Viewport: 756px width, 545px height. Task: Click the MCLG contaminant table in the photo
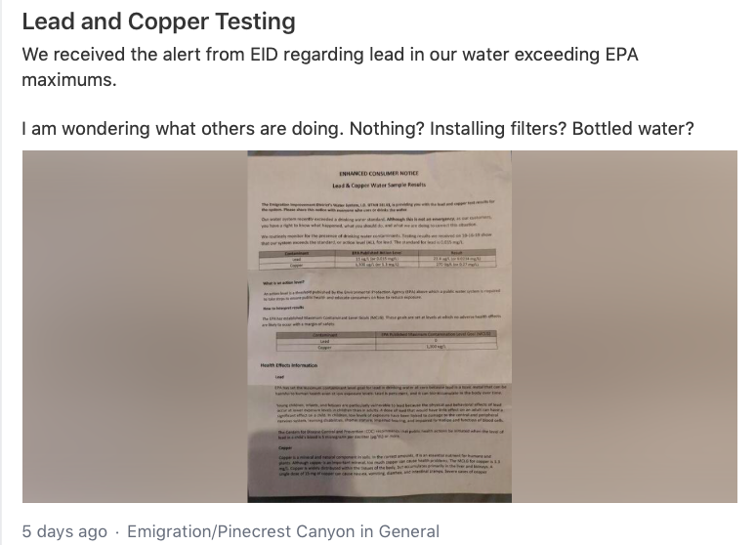(x=387, y=340)
